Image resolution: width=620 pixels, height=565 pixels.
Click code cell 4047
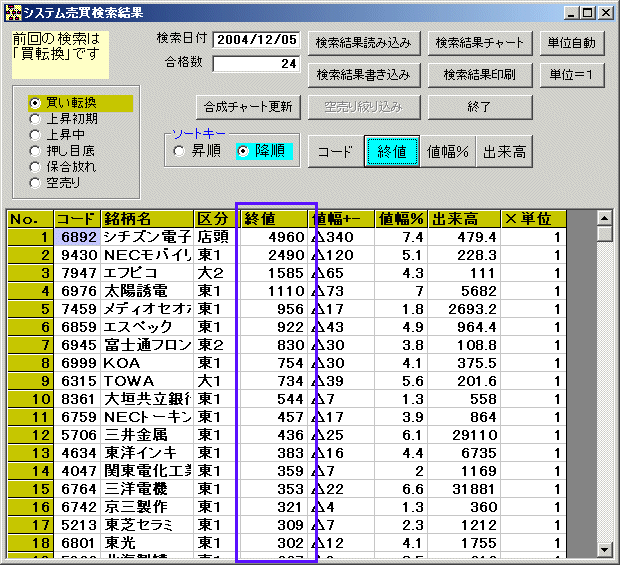tap(77, 471)
